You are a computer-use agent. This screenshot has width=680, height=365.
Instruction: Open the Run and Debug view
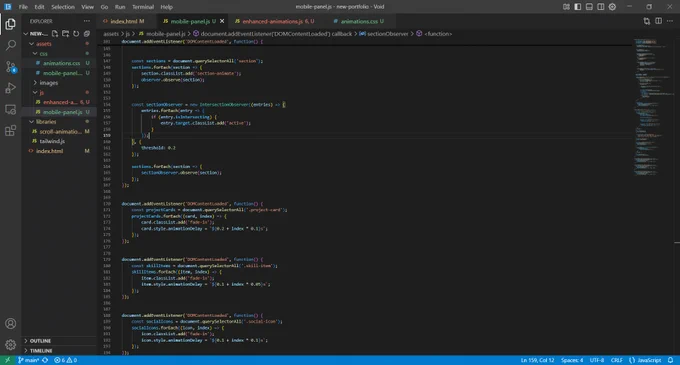(x=10, y=88)
